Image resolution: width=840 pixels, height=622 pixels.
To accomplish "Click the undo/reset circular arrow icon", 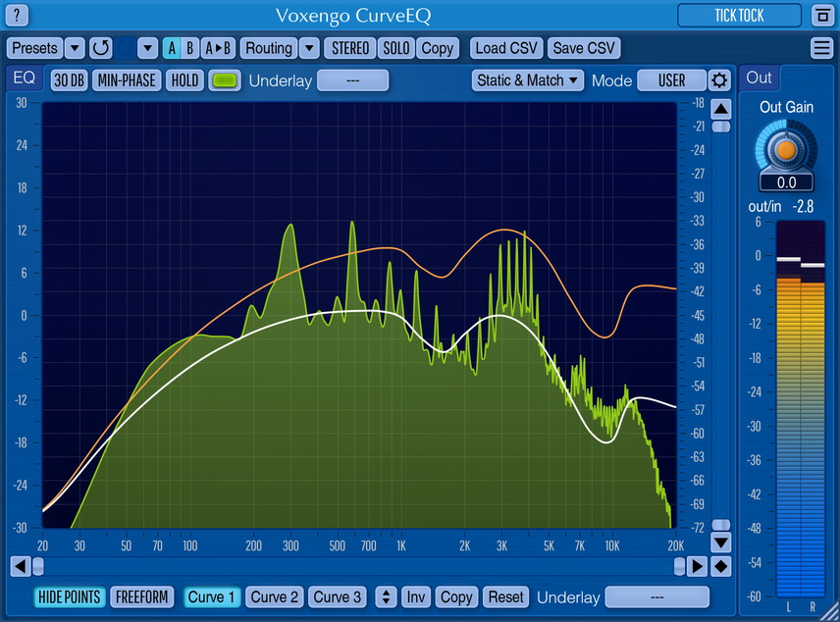I will tap(101, 48).
